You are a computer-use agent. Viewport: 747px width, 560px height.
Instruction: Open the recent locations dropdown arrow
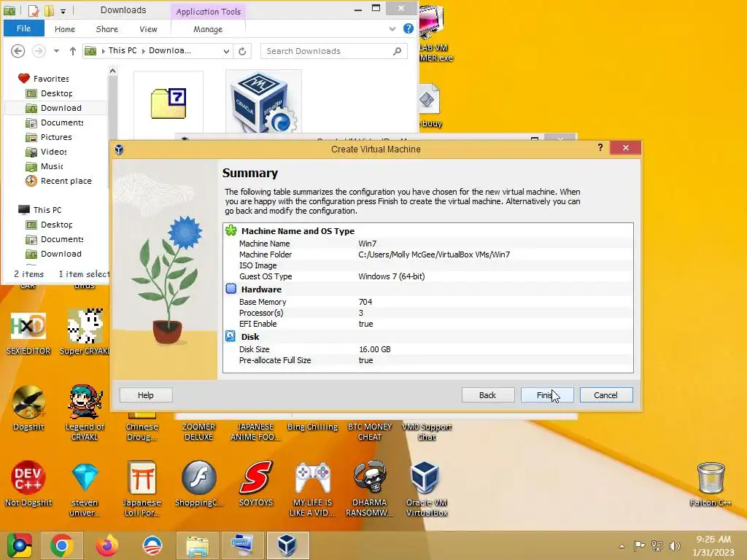(56, 51)
